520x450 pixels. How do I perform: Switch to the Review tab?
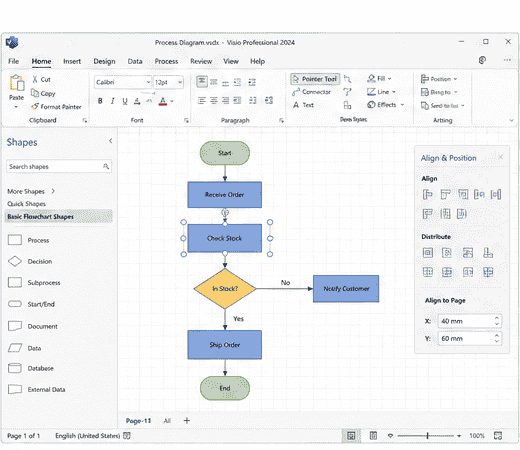201,61
